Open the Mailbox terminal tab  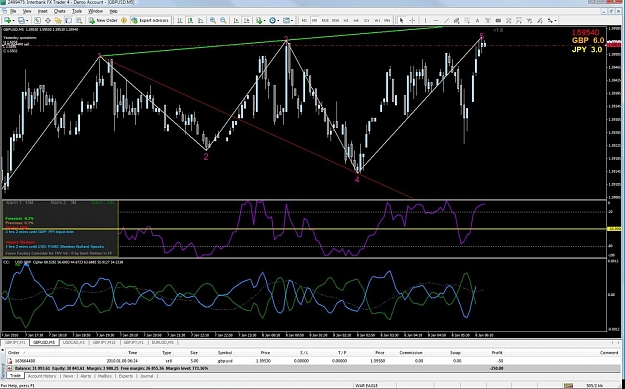pos(105,376)
